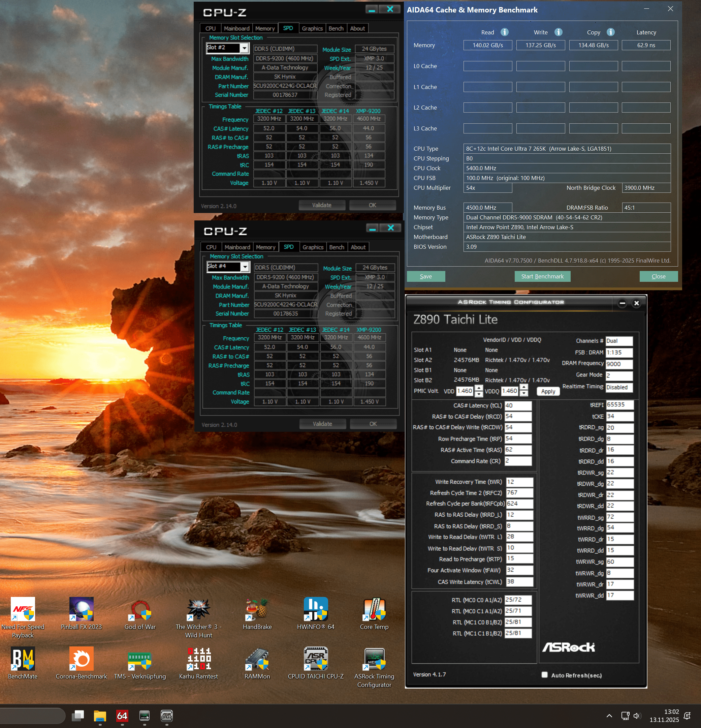Open the HWiNFO 64 desktop icon

[x=315, y=609]
